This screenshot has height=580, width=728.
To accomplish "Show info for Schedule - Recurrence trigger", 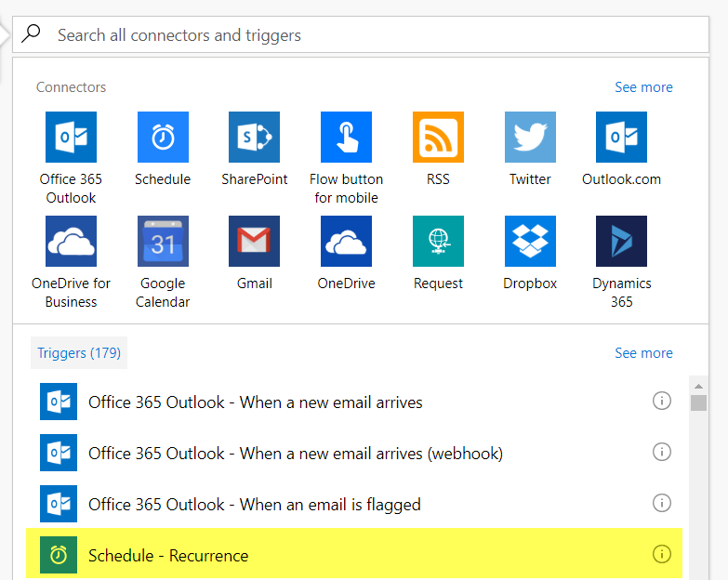I will point(662,554).
